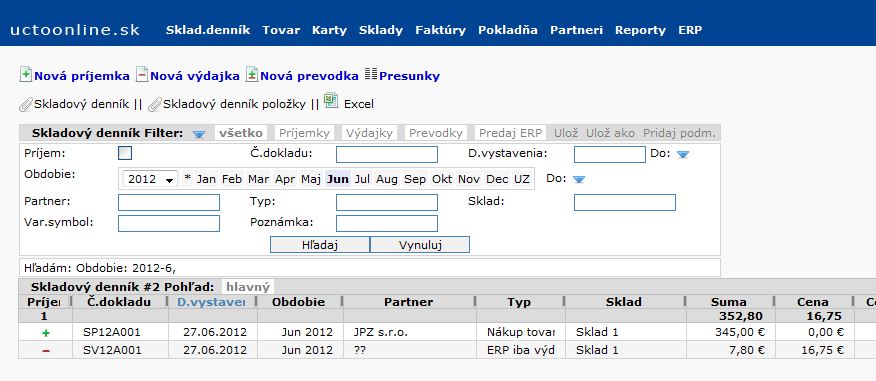
Task: Focus the Typ input field
Action: point(387,202)
